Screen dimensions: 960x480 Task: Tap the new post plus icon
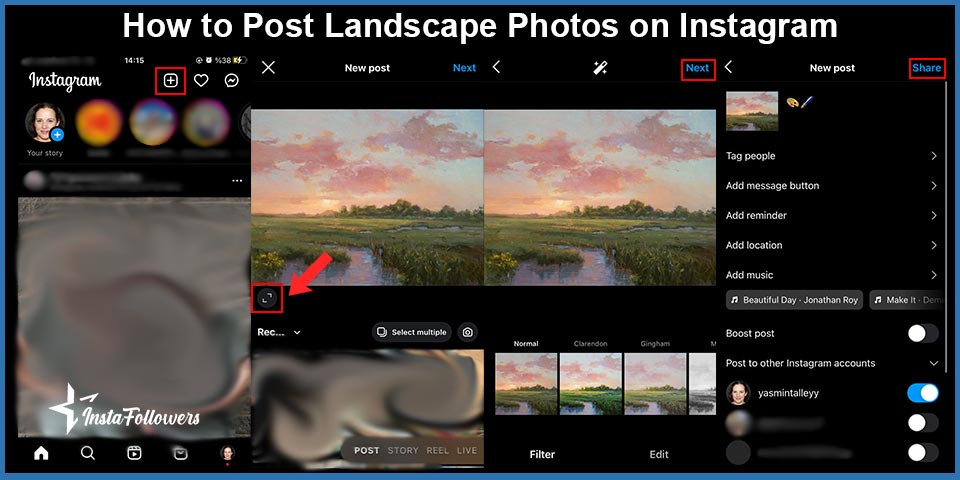[170, 80]
